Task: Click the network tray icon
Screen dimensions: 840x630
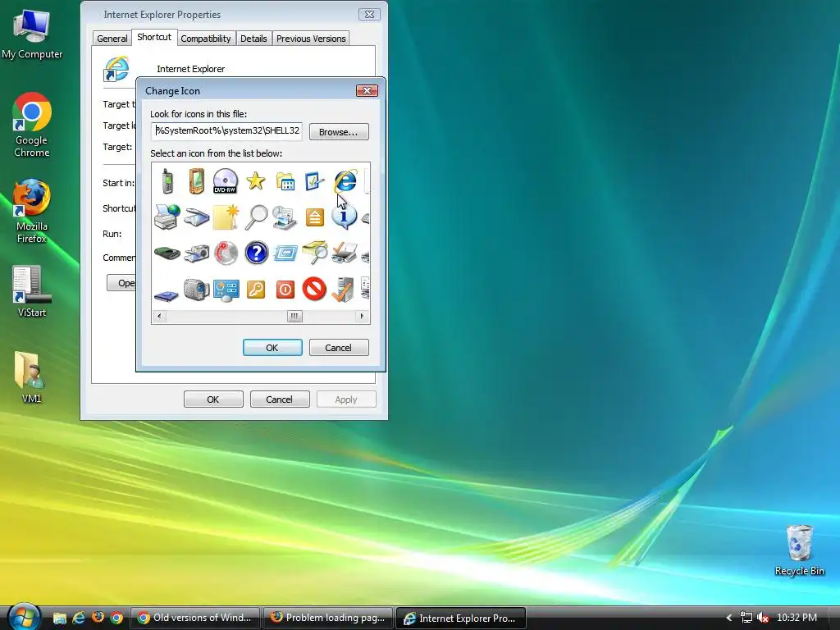Action: [x=746, y=618]
